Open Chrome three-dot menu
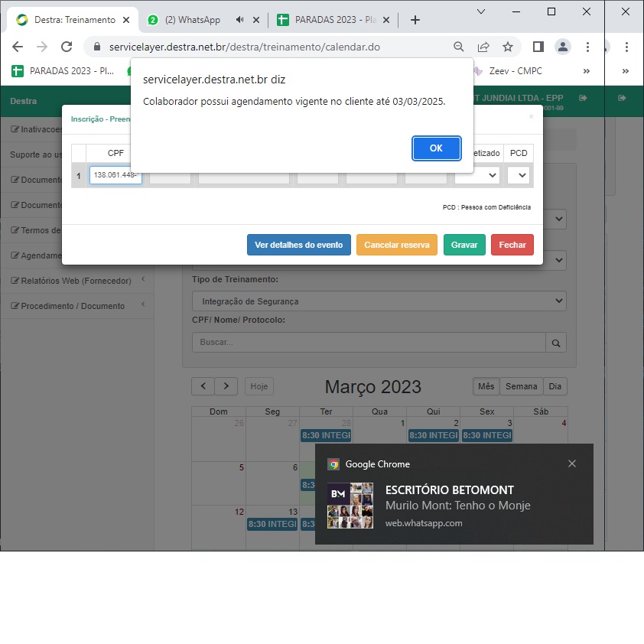 587,47
